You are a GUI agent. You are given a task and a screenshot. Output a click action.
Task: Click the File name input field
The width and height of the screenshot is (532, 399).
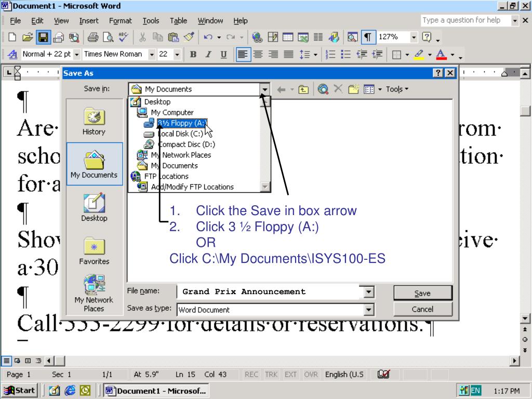270,292
